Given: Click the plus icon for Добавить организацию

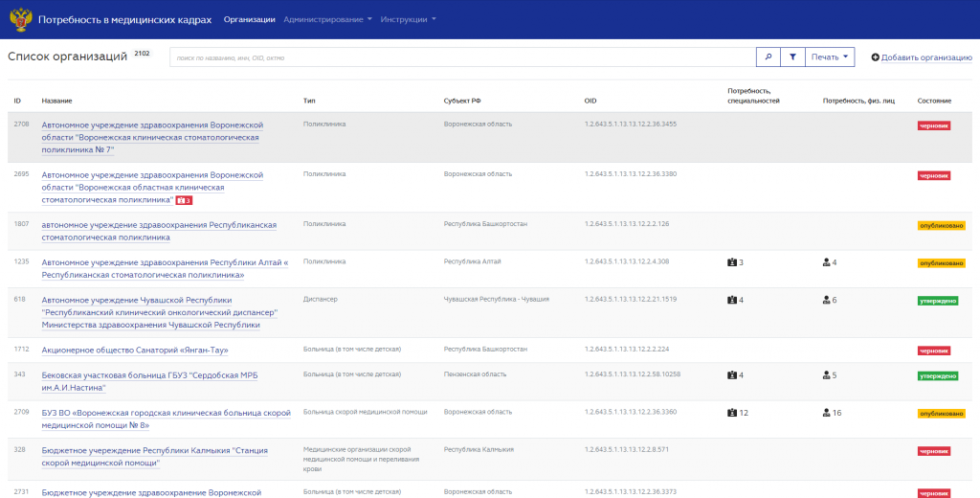Looking at the screenshot, I should click(875, 57).
